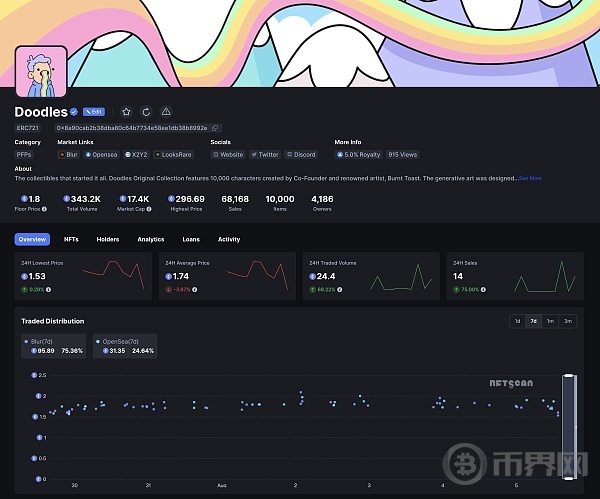Select the 1m time range
This screenshot has width=600, height=499.
(x=550, y=321)
